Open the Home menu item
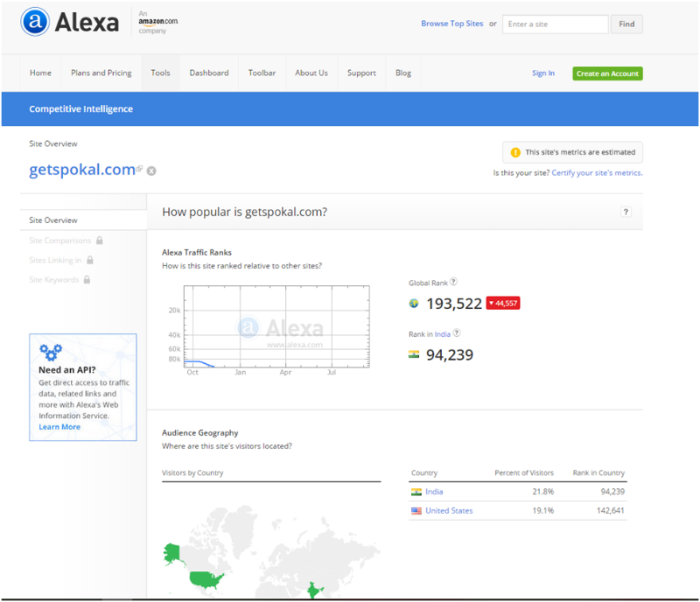Viewport: 700px width, 602px height. tap(40, 73)
